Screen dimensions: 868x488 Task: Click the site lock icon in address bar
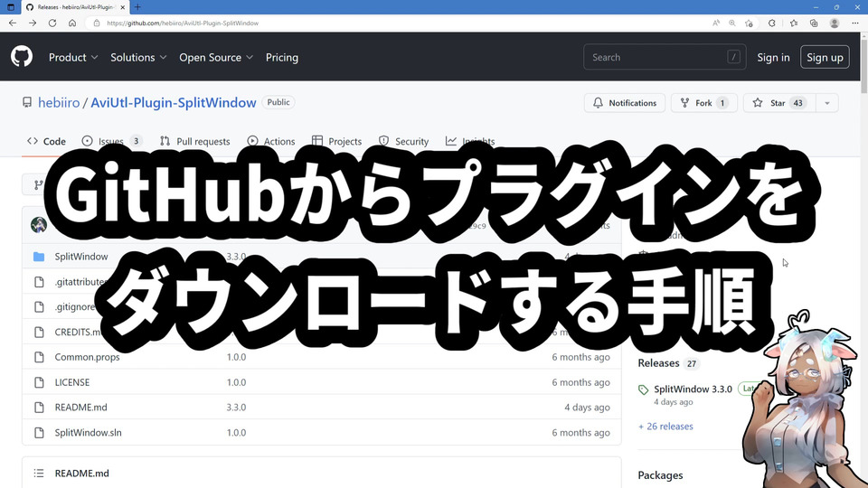click(x=97, y=23)
